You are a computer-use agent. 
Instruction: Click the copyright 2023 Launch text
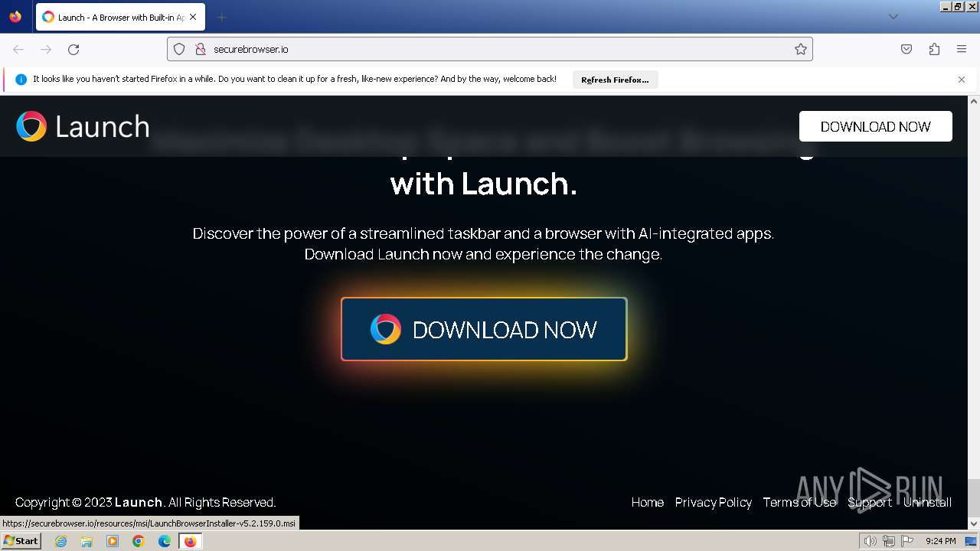pos(145,502)
